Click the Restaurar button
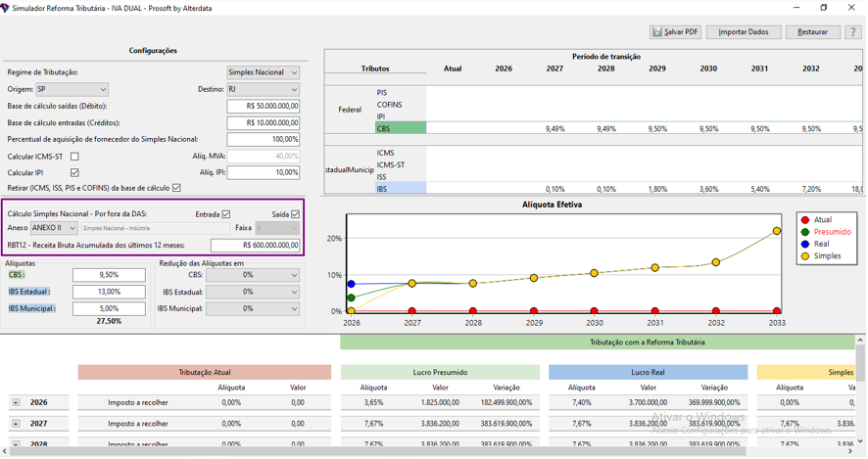The width and height of the screenshot is (868, 459). (812, 32)
